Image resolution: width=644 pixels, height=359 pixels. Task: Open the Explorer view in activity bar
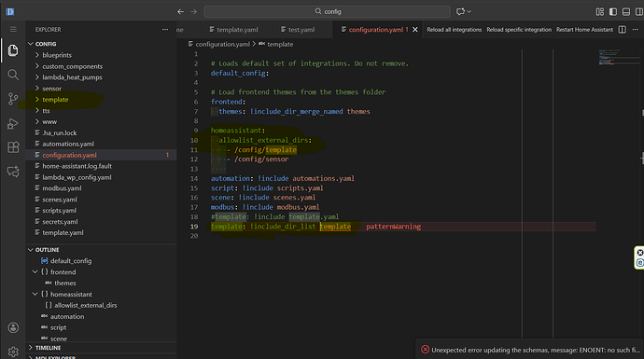tap(13, 50)
